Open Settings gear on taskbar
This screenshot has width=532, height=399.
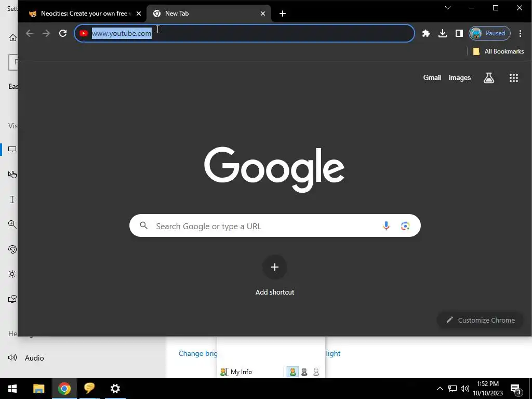pos(115,389)
